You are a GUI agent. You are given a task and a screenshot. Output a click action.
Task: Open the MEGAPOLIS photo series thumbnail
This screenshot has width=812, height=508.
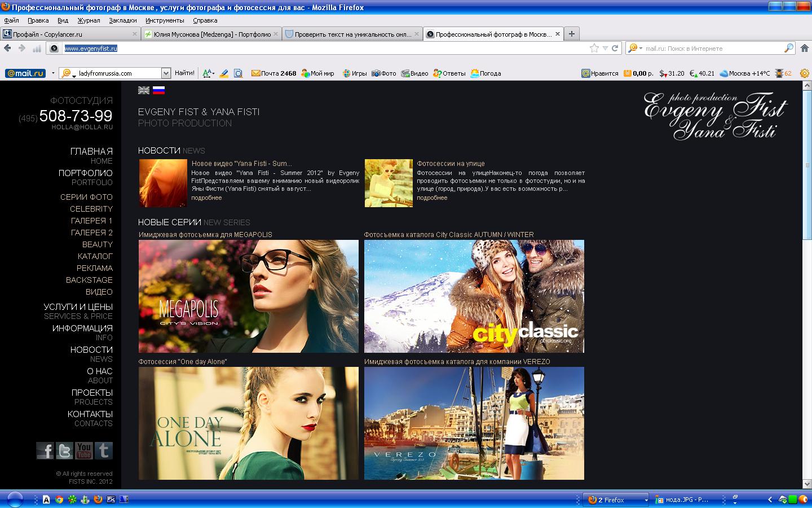point(249,296)
